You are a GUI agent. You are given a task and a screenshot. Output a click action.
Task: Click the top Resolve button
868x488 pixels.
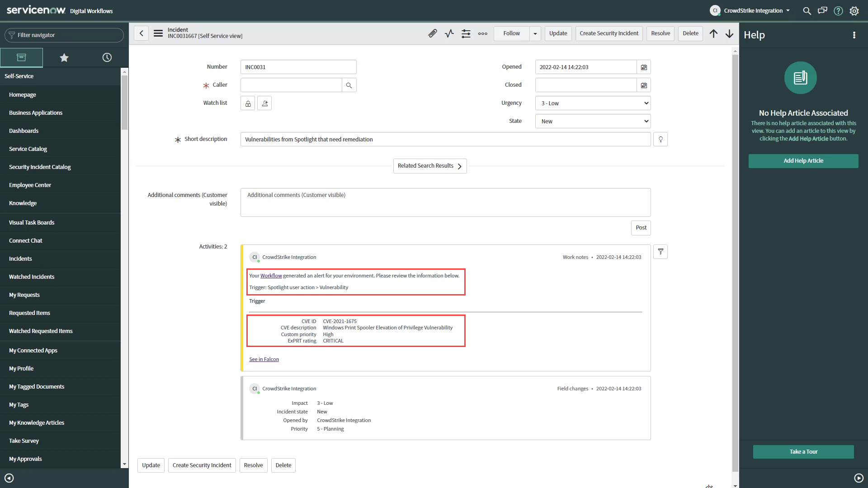pos(660,33)
